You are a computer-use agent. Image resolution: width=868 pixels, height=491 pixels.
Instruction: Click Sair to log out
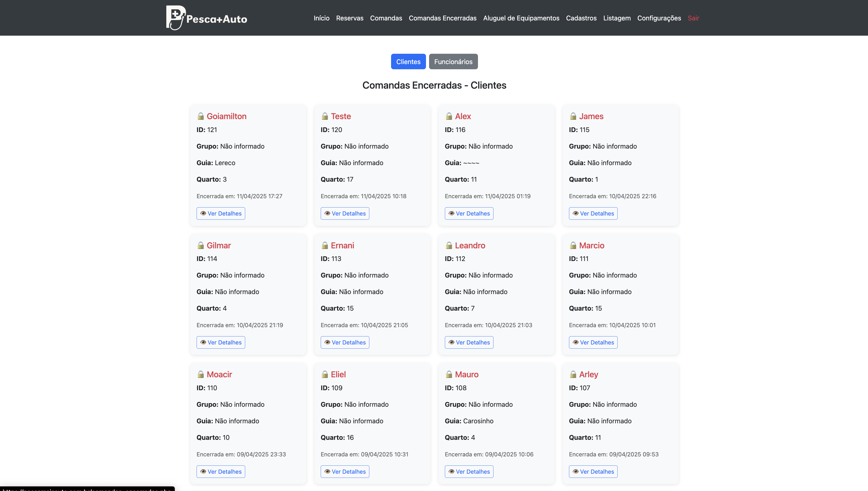tap(693, 18)
